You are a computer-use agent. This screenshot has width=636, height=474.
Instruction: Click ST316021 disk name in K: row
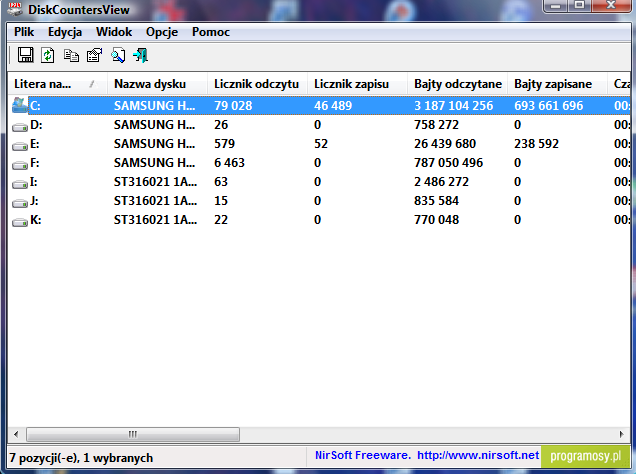(x=155, y=220)
